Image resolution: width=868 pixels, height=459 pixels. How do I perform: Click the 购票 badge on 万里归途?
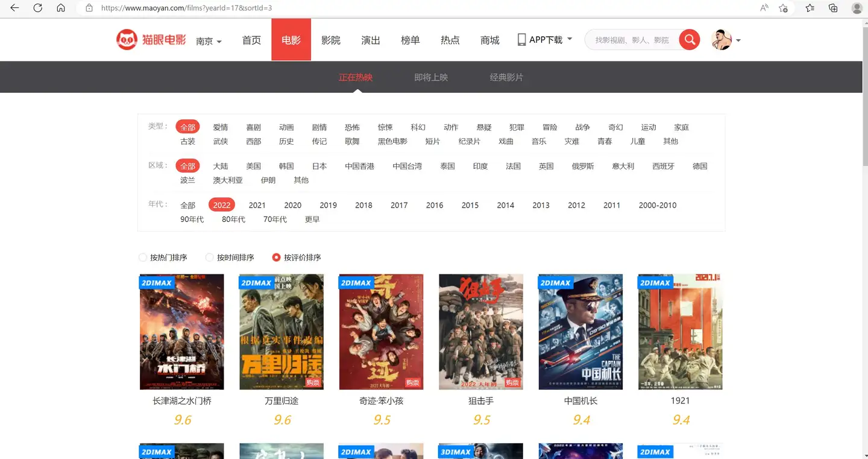(x=313, y=382)
